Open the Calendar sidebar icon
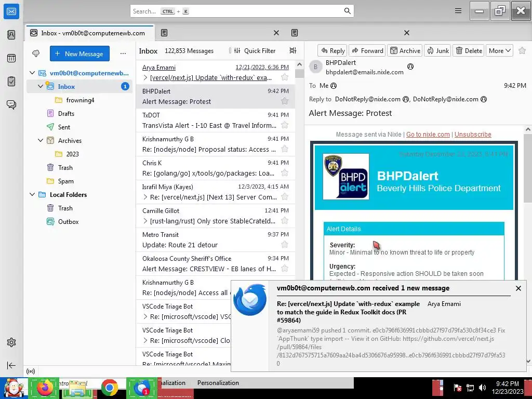 coord(11,58)
